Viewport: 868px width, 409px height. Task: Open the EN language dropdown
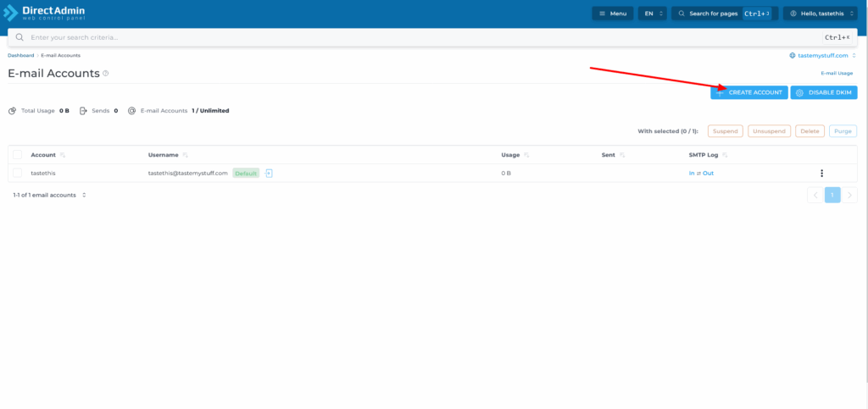click(652, 14)
